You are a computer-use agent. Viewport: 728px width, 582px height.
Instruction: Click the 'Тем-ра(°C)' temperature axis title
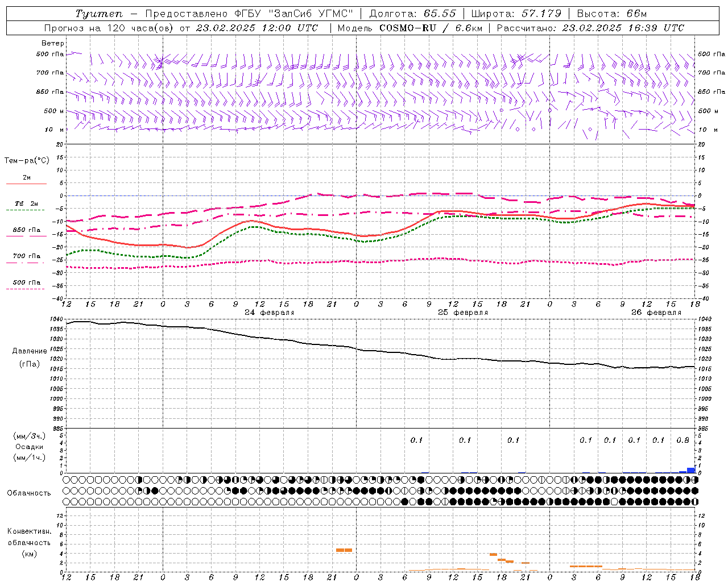27,161
